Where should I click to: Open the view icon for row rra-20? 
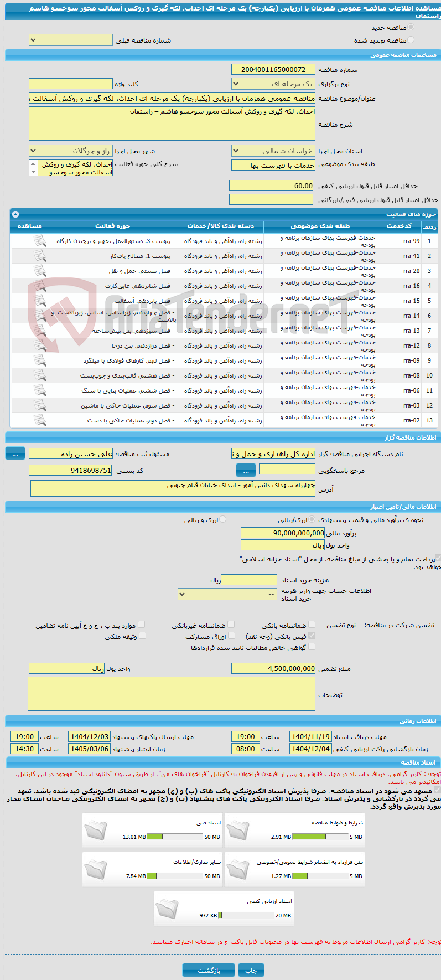click(39, 271)
